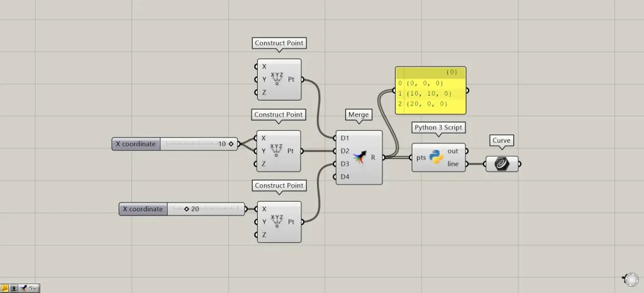This screenshot has height=293, width=644.
Task: Select the upper X coordinate slider name label
Action: coord(135,144)
